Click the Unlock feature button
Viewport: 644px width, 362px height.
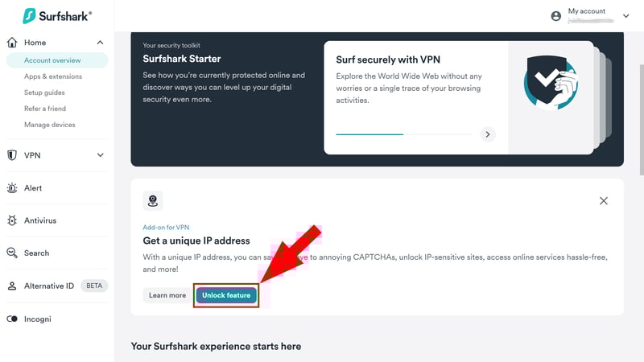pos(226,295)
